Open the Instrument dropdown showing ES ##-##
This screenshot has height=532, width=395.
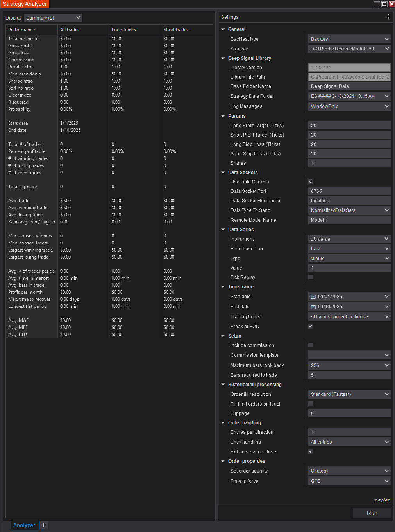click(x=349, y=239)
